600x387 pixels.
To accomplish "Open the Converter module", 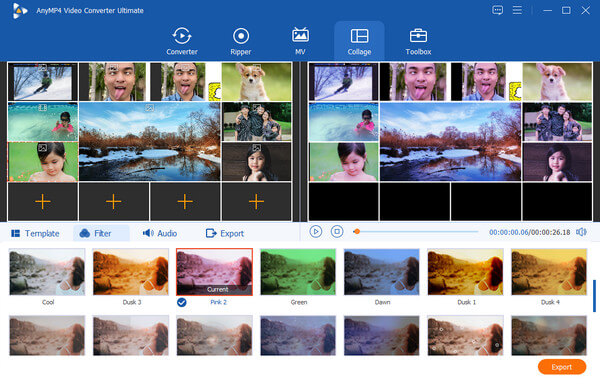I will tap(182, 41).
